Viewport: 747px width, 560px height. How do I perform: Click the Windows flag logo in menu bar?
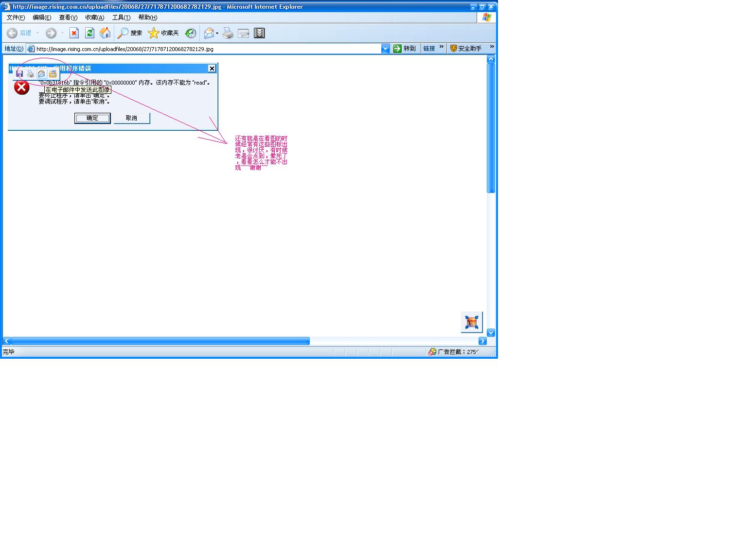487,17
